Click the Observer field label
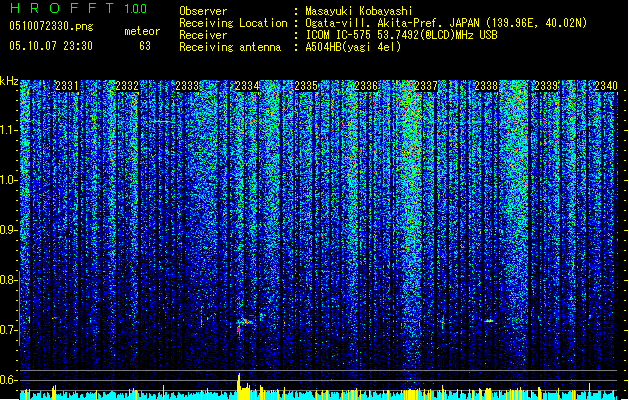This screenshot has height=400, width=629. coord(203,11)
